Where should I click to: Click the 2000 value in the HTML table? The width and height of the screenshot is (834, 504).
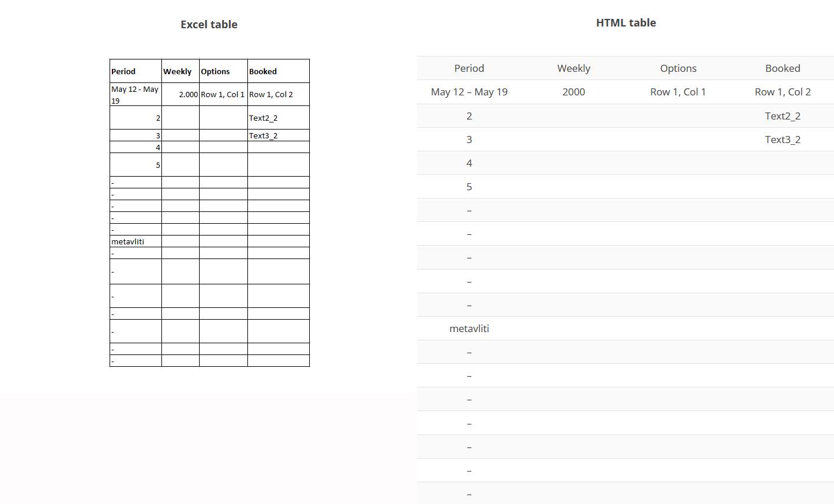click(x=574, y=92)
